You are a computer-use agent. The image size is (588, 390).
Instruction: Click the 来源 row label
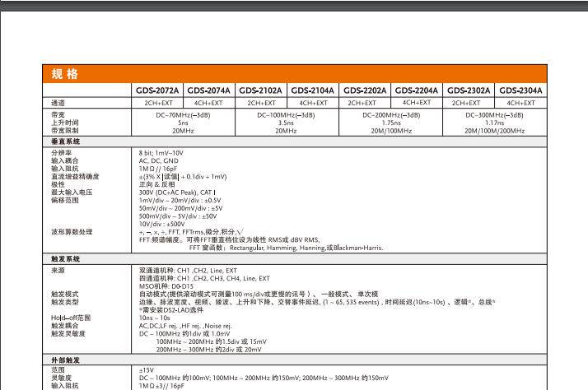point(58,270)
